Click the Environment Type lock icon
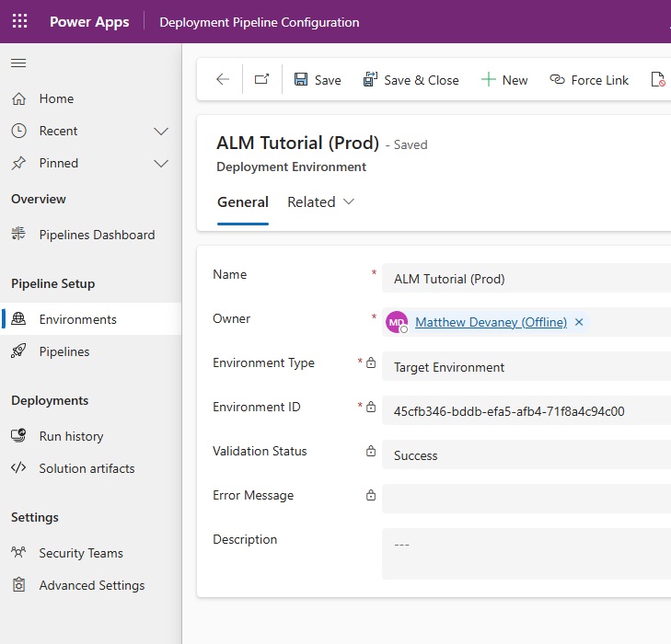The width and height of the screenshot is (671, 644). pyautogui.click(x=371, y=362)
